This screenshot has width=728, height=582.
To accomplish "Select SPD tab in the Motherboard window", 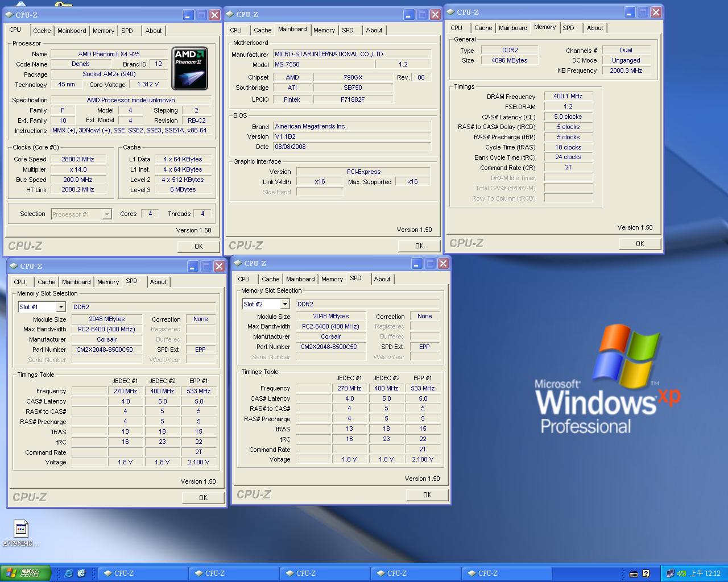I will tap(348, 30).
